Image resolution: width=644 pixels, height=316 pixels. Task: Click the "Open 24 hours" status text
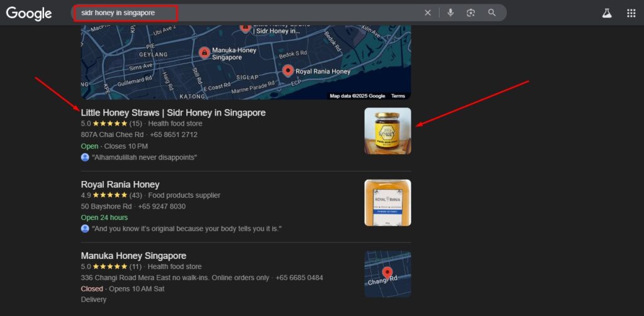104,217
